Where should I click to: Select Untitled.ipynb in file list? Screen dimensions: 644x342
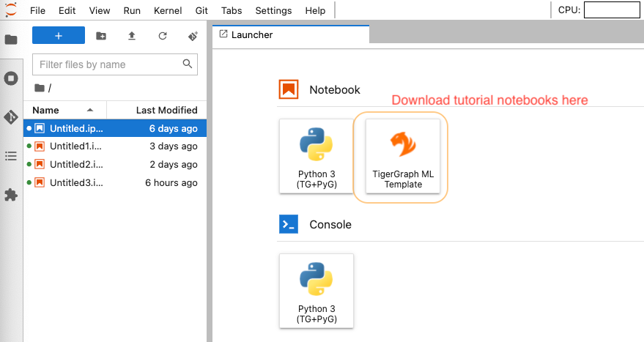(115, 128)
